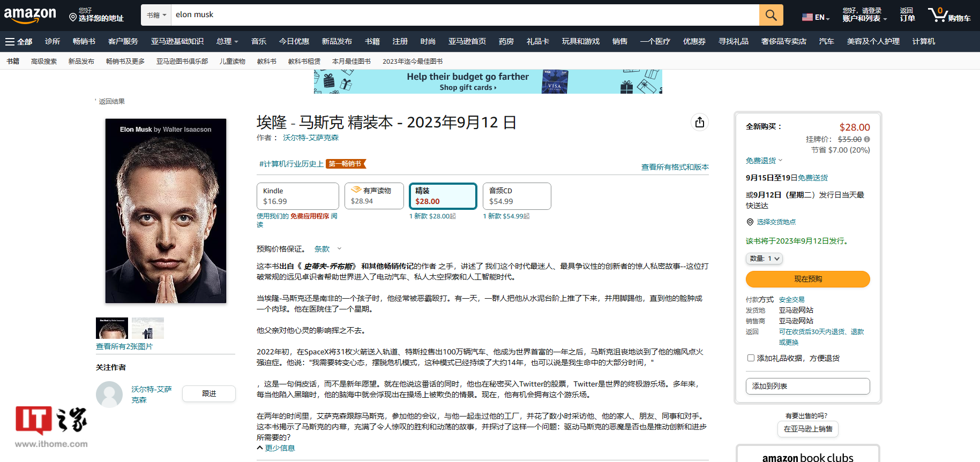This screenshot has height=462, width=980.
Task: Click the 在亚马逊上销售 button
Action: pos(808,429)
